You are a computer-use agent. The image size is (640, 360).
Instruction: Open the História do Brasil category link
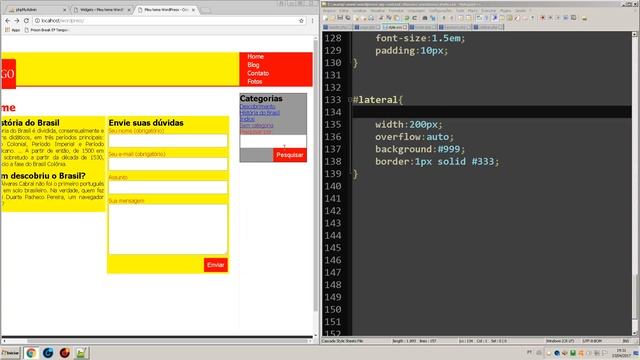pyautogui.click(x=260, y=112)
